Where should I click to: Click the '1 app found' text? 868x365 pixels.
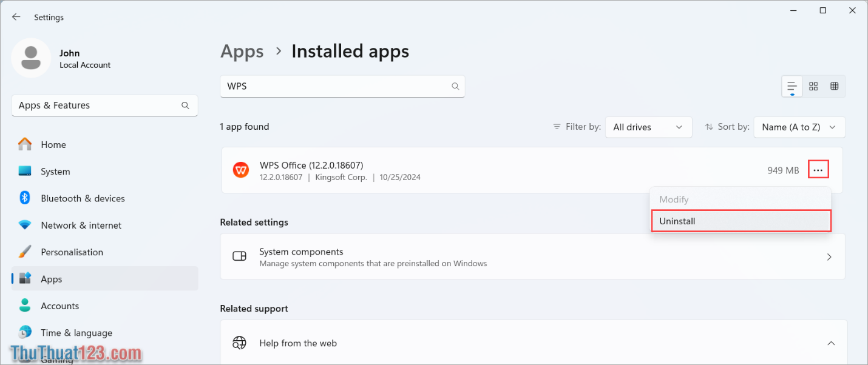coord(245,127)
